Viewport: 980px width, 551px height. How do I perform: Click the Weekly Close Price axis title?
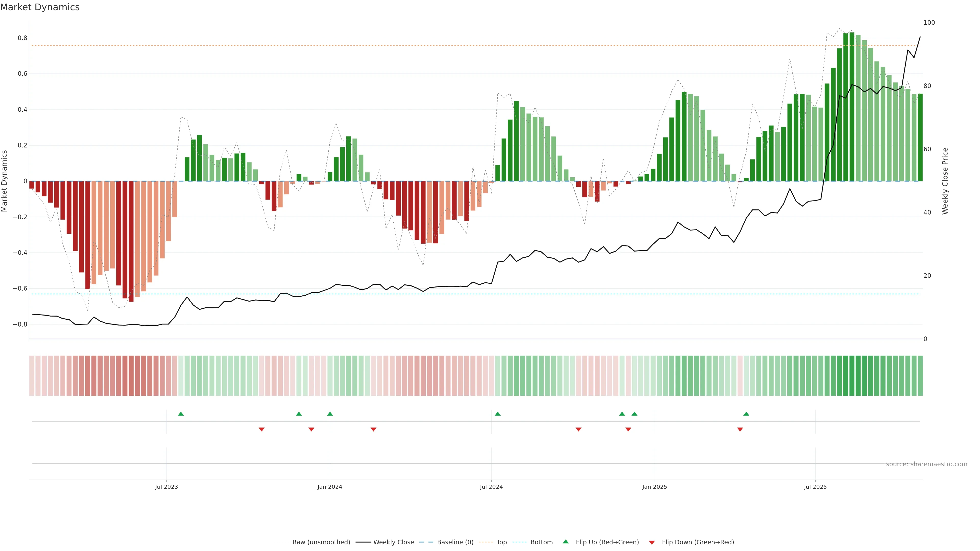click(x=945, y=181)
